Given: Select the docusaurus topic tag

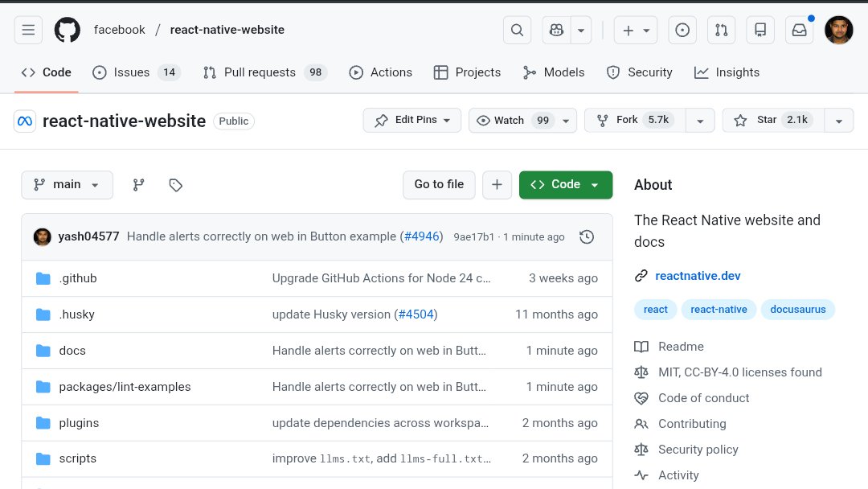Looking at the screenshot, I should pyautogui.click(x=798, y=310).
